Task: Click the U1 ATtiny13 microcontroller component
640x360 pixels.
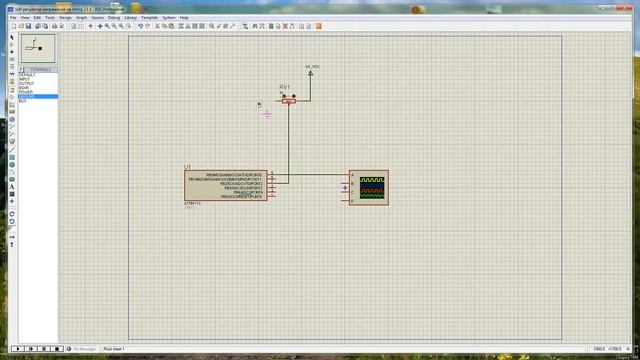Action: 226,186
